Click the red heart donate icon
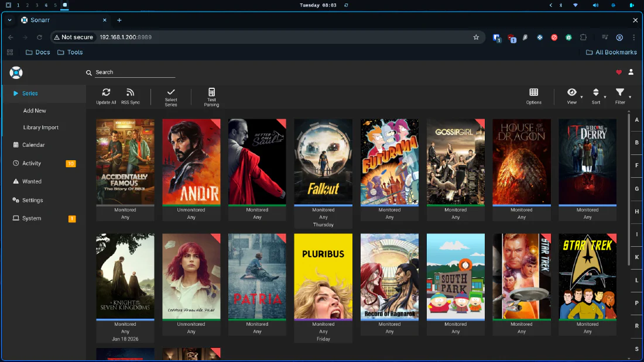This screenshot has height=362, width=644. click(619, 73)
